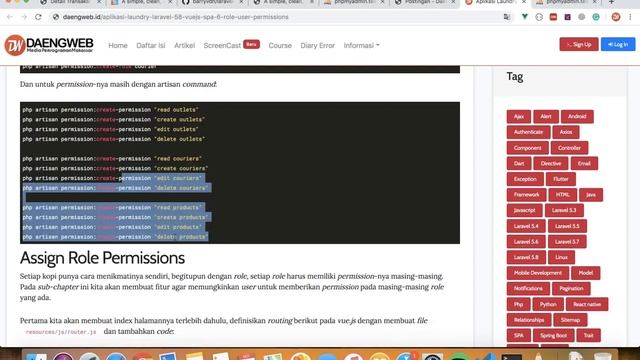The height and width of the screenshot is (360, 640).
Task: Select the Ajax tag
Action: 519,116
